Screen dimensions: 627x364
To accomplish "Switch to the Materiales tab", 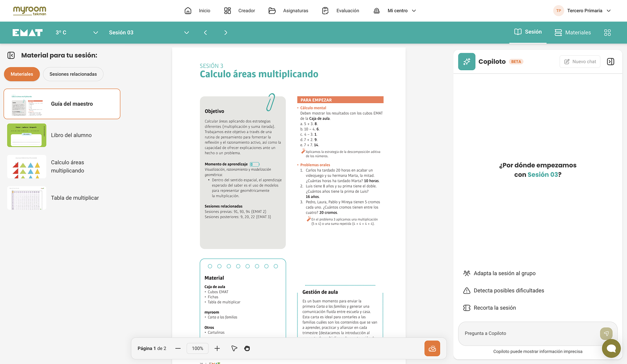I will [x=573, y=33].
